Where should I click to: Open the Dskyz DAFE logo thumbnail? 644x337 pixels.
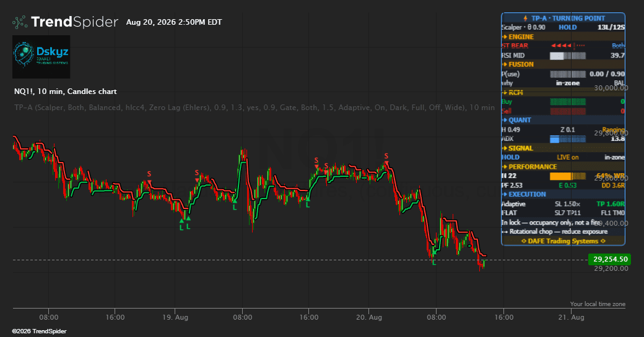[41, 56]
